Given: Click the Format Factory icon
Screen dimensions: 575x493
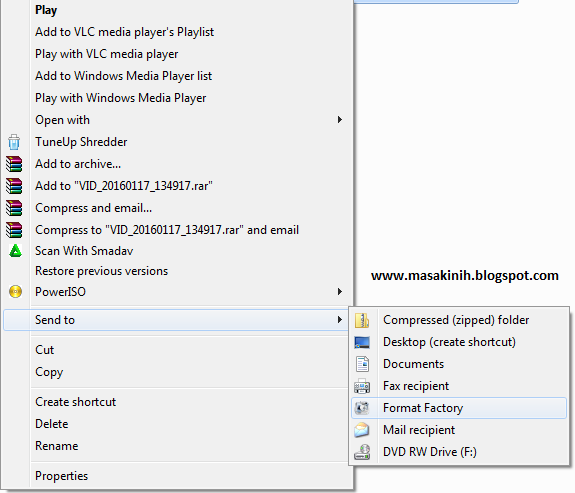Looking at the screenshot, I should click(x=362, y=408).
